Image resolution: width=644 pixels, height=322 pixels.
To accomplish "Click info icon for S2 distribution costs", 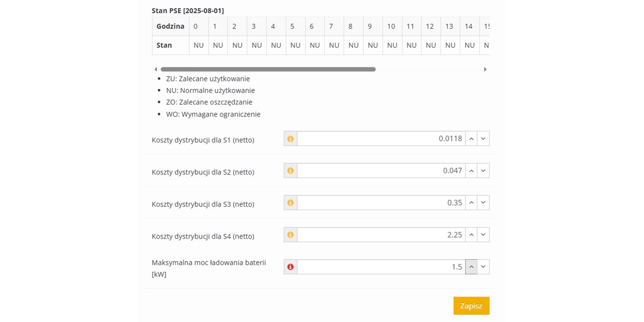I will [290, 171].
